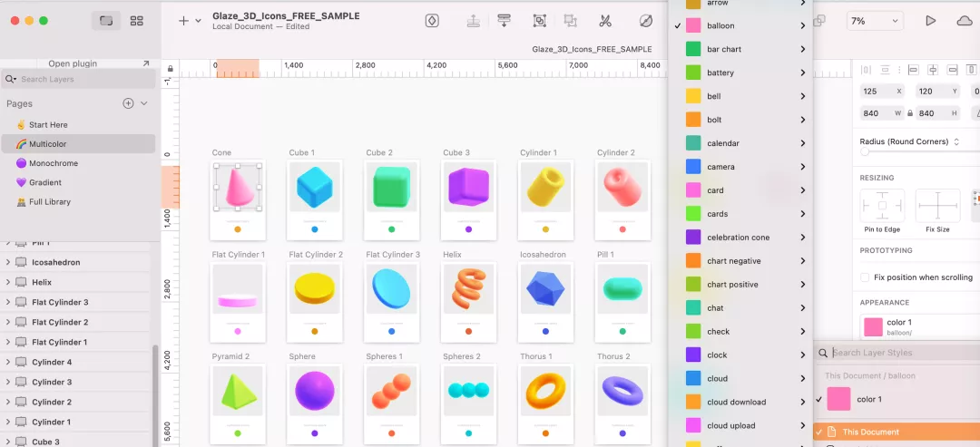Click the Search Layer Styles field
Screen dimensions: 980x447
(x=898, y=353)
